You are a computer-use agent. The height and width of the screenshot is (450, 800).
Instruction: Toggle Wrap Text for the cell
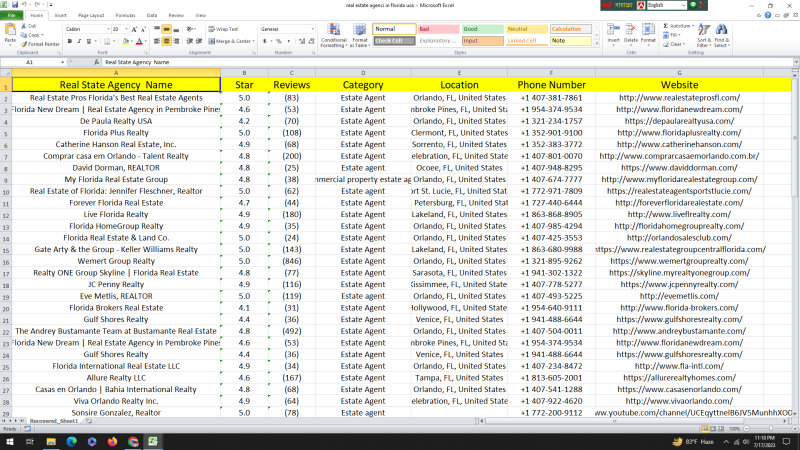223,29
